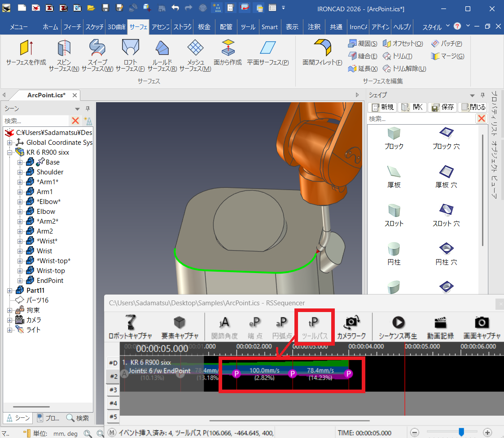Viewport: 504px width, 438px height.
Task: Open the ホーム ribbon tab
Action: click(50, 27)
